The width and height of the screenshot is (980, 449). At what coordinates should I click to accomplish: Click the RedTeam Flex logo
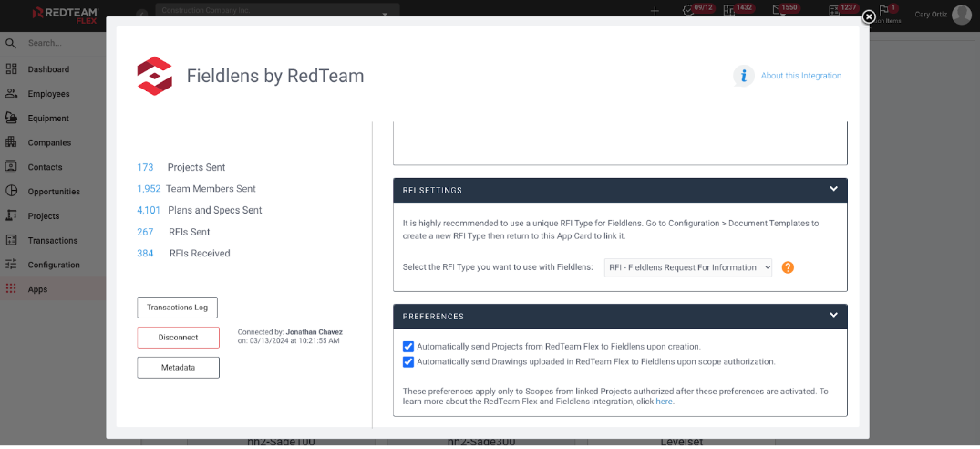coord(67,14)
